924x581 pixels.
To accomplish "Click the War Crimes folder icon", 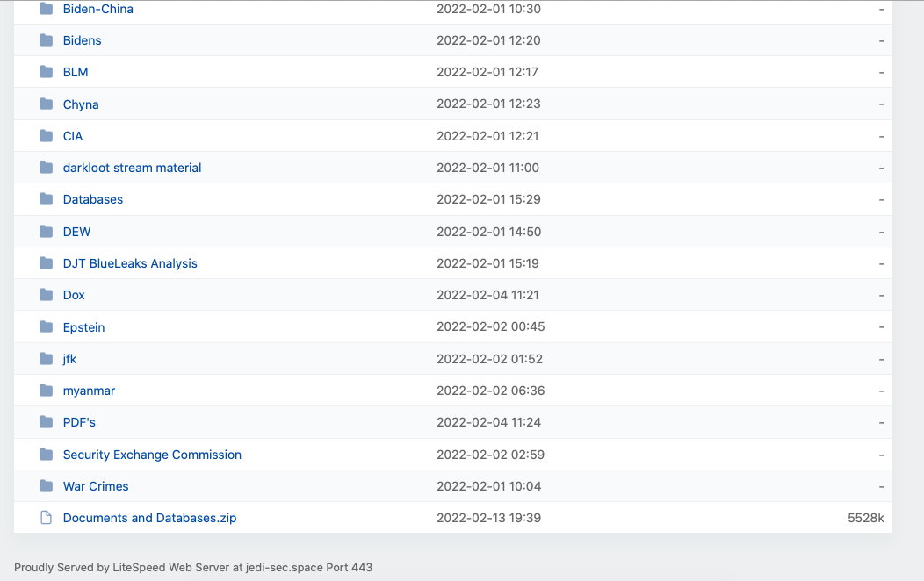I will pos(46,486).
